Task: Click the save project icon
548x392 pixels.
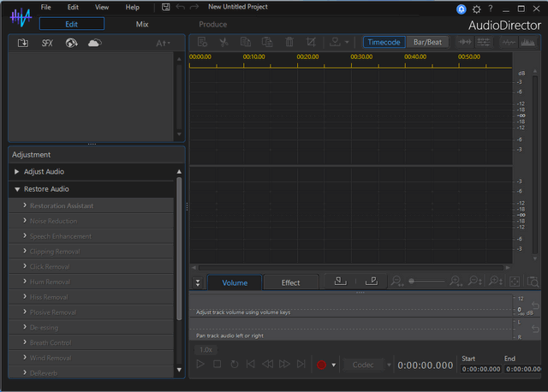Action: tap(165, 7)
